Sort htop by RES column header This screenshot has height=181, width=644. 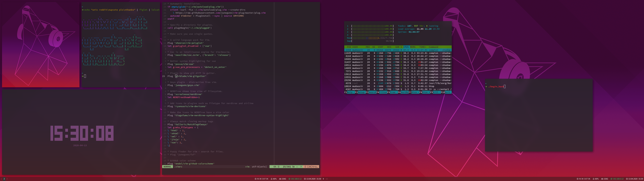389,47
